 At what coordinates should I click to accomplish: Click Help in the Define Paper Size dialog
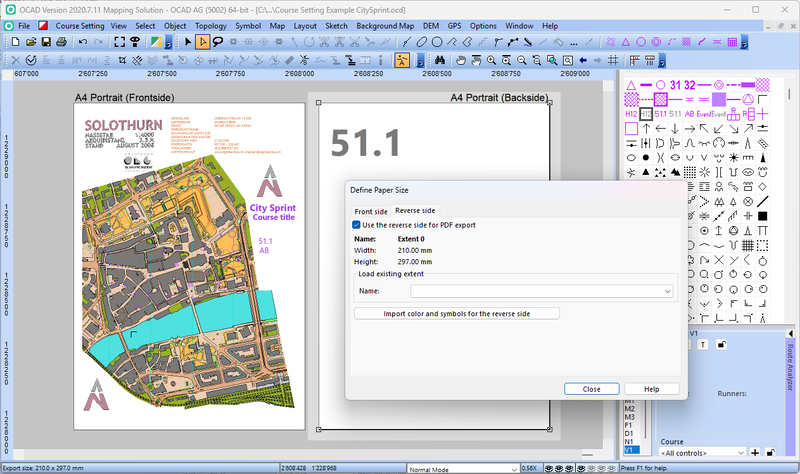(652, 389)
